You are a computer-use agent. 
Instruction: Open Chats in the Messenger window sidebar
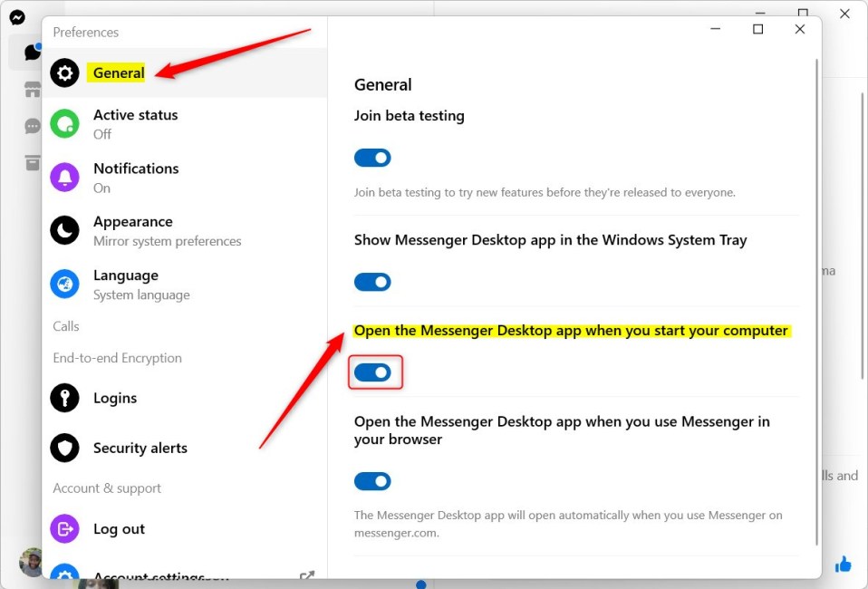coord(32,52)
